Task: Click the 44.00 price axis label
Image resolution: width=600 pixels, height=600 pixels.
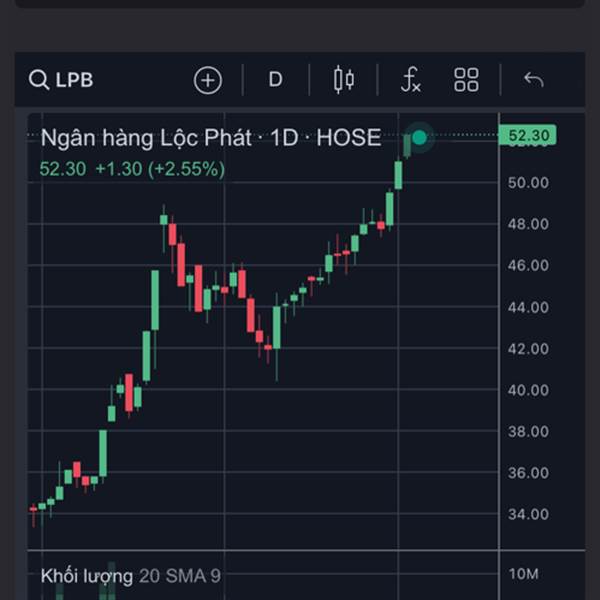Action: click(x=528, y=307)
